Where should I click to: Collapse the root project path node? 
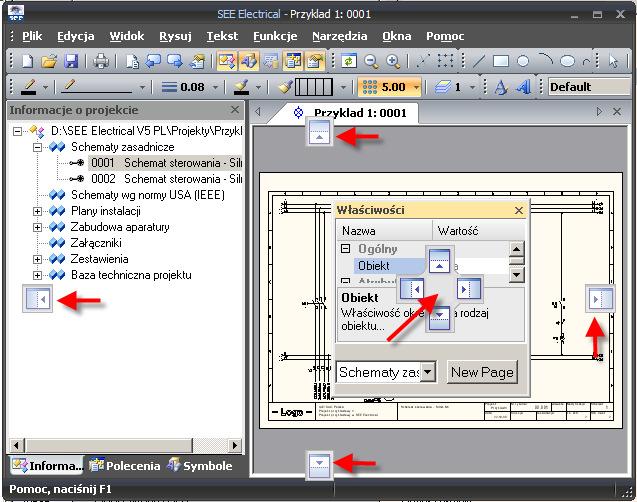click(x=17, y=131)
